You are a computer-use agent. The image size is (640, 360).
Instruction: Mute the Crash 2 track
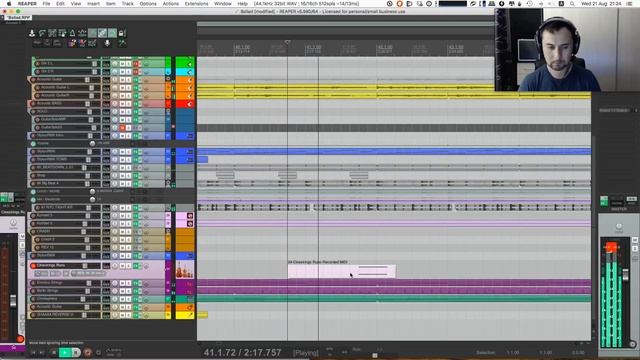pyautogui.click(x=122, y=240)
